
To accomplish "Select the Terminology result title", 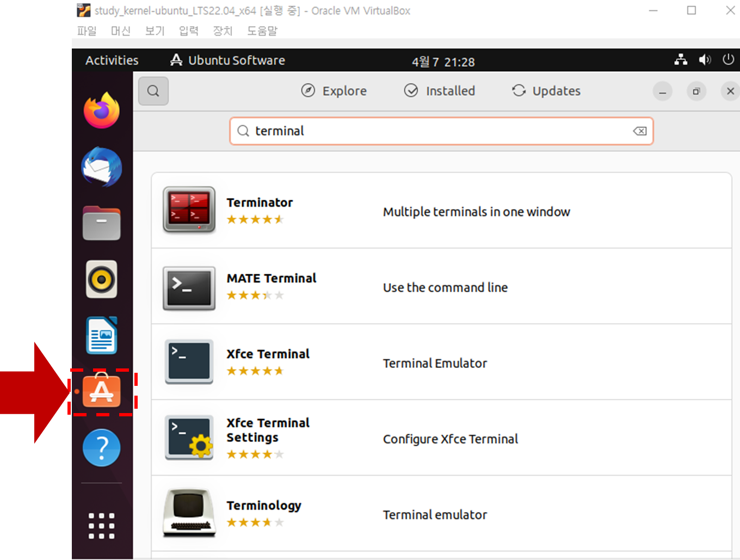I will pyautogui.click(x=264, y=506).
